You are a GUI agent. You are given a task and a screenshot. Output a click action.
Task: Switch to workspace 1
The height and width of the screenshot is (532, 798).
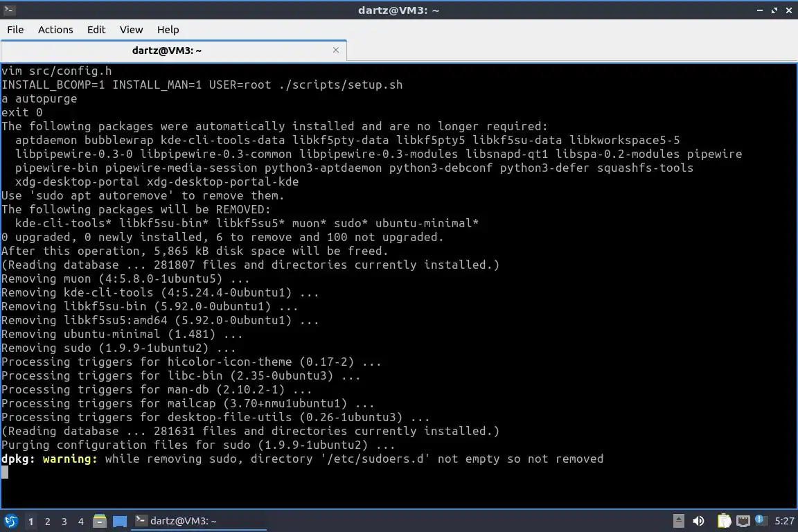[x=30, y=522]
